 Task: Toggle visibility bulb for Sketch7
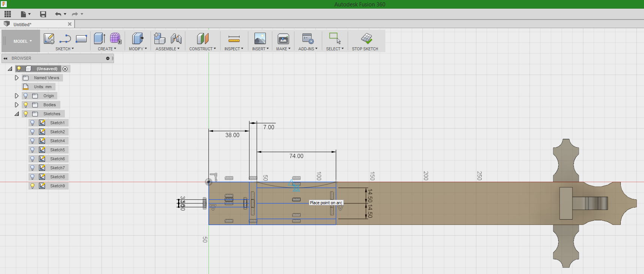(32, 168)
